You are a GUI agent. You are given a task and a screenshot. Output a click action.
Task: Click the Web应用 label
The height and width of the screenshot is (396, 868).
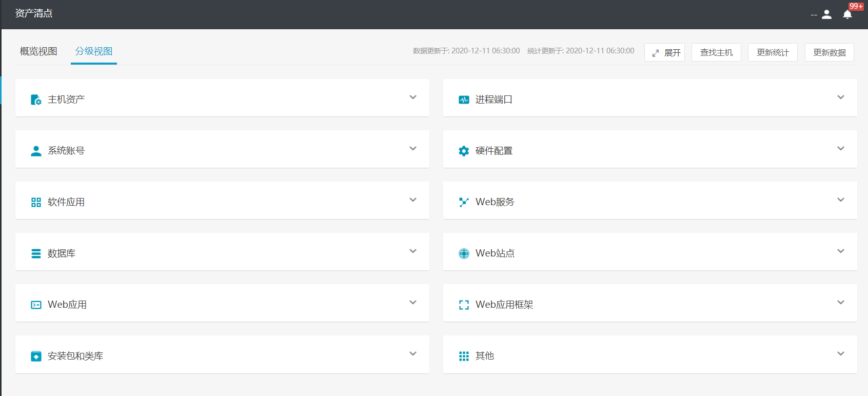(67, 305)
